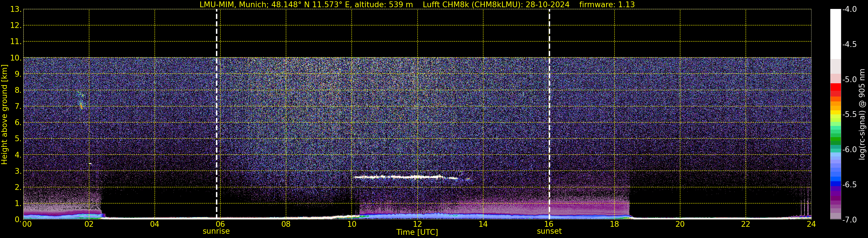Click the '6.' height axis tick label

[18, 123]
